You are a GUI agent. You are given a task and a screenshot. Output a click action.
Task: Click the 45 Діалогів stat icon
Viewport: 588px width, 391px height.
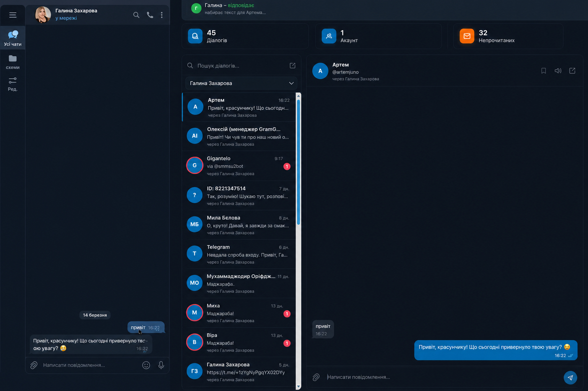click(195, 36)
